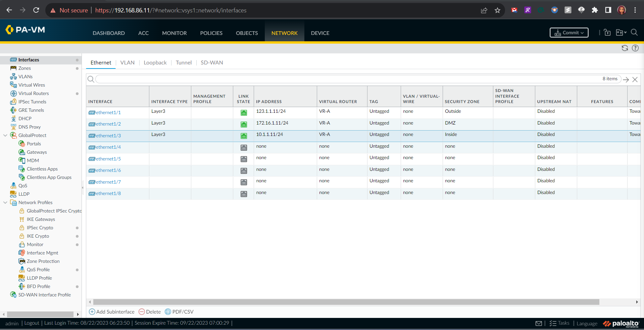Screen dimensions: 644x330
Task: Switch to the VLAN tab
Action: (x=128, y=62)
